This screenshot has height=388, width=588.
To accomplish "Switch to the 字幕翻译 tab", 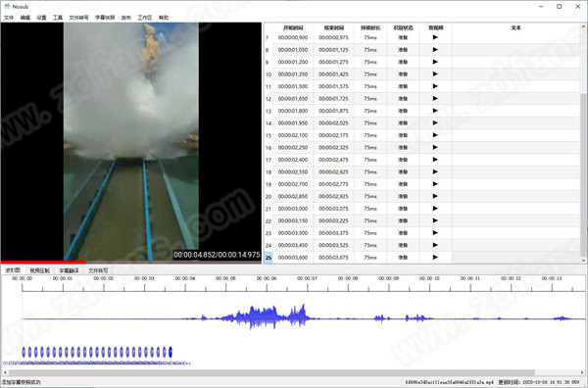I will (x=69, y=270).
